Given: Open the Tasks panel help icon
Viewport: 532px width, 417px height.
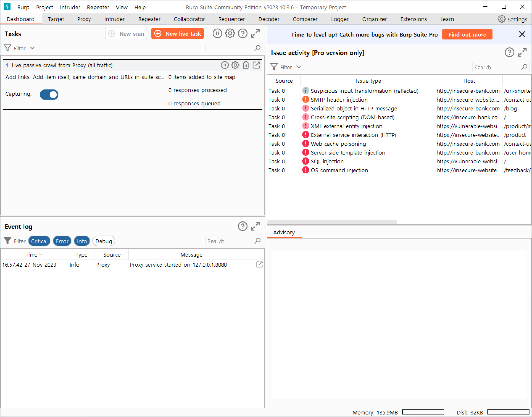Looking at the screenshot, I should pyautogui.click(x=242, y=33).
